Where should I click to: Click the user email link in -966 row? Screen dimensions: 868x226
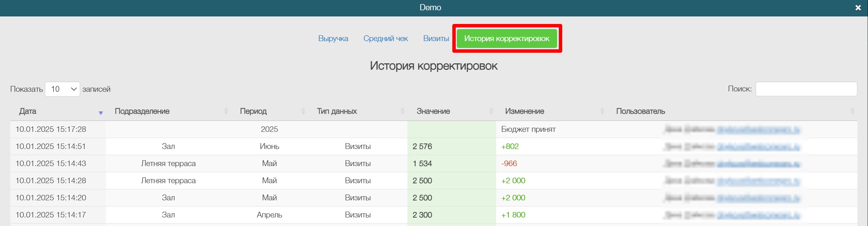point(758,164)
